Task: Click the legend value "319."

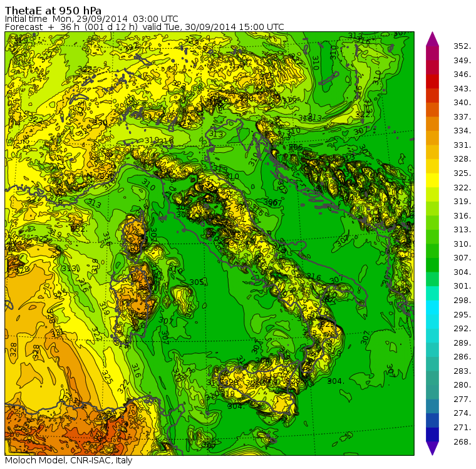Action: 462,202
